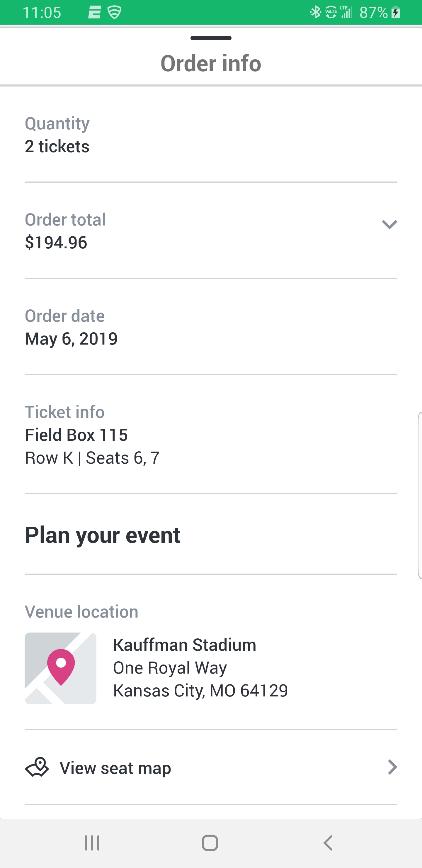Tap the Field Box 115 ticket info
422x868 pixels.
[76, 435]
